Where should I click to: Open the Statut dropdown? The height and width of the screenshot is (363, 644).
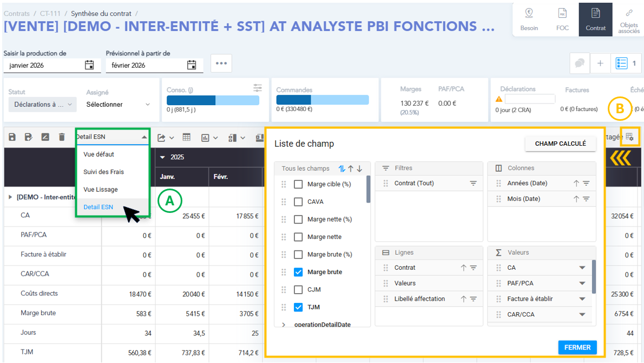[x=42, y=105]
